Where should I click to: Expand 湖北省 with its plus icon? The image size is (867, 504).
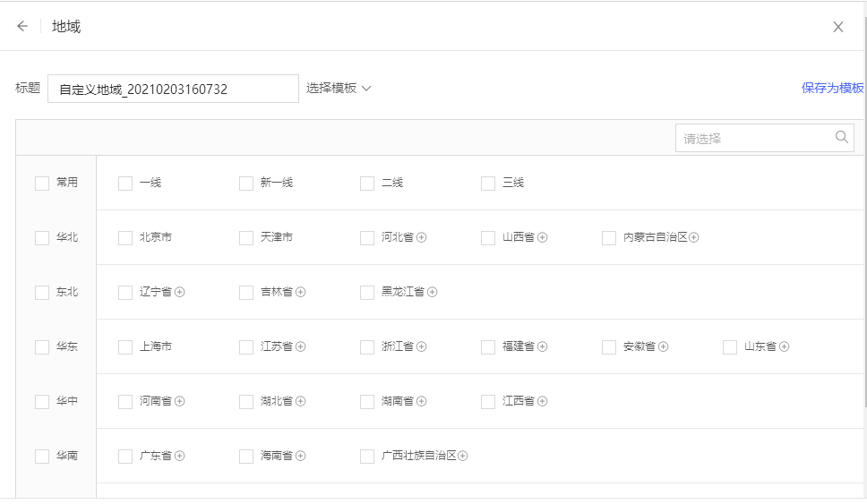point(301,401)
